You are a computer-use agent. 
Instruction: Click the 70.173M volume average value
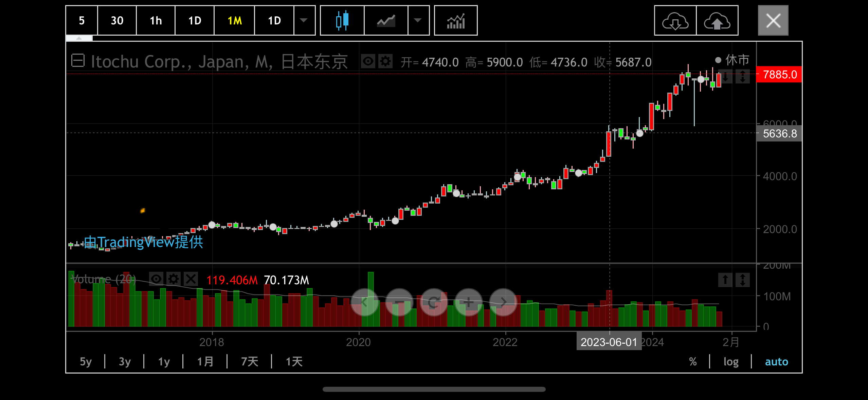click(286, 280)
